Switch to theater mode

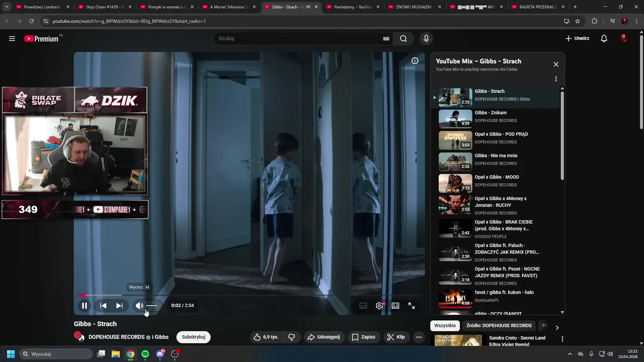395,306
